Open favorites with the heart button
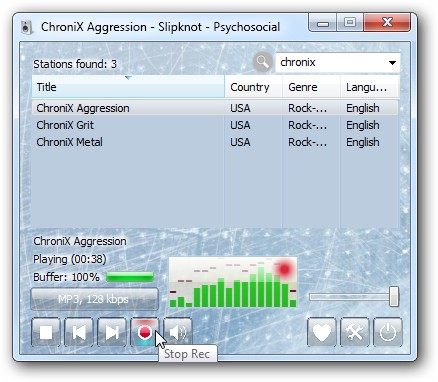 pos(322,332)
